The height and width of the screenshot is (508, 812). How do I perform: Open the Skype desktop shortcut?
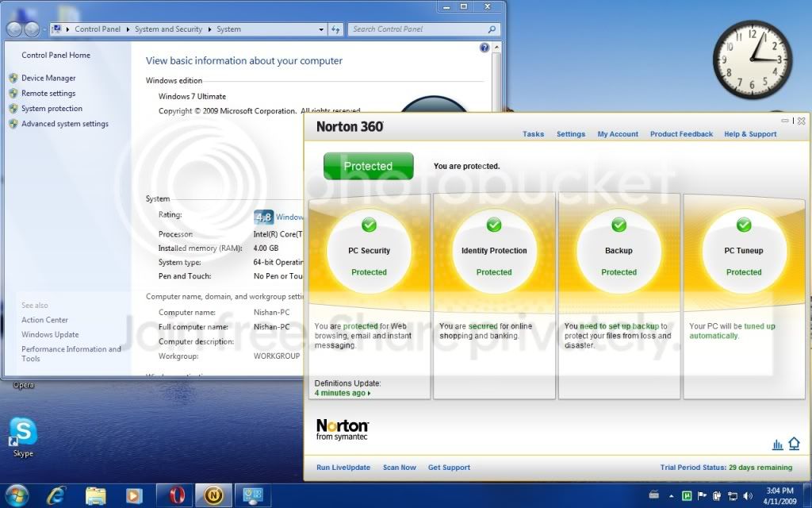click(23, 437)
